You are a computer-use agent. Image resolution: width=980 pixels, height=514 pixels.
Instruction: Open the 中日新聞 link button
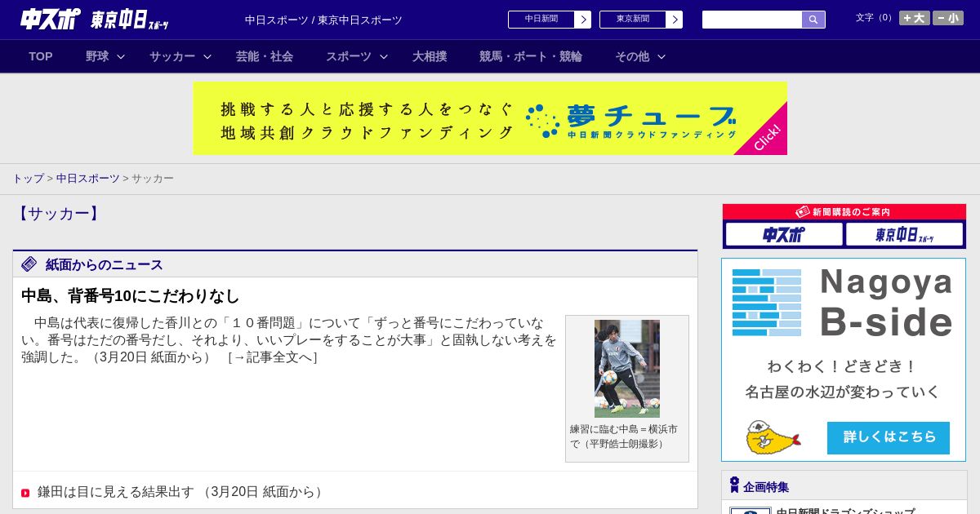541,20
